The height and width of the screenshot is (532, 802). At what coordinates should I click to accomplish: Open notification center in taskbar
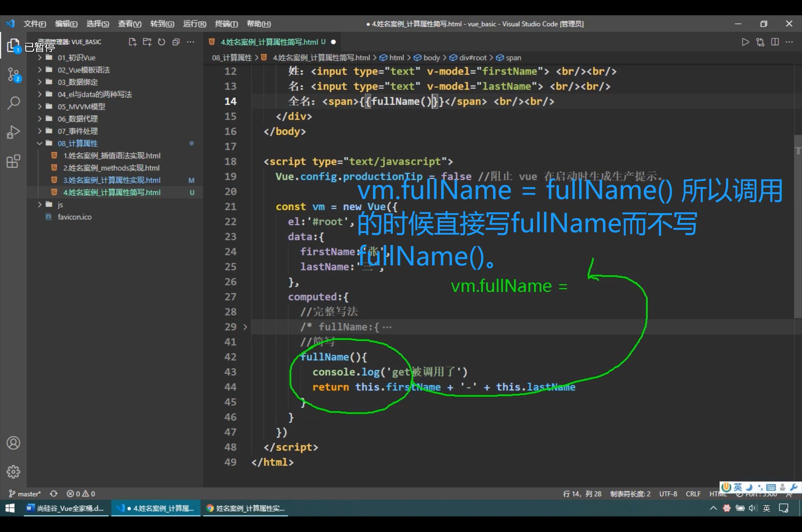click(784, 508)
